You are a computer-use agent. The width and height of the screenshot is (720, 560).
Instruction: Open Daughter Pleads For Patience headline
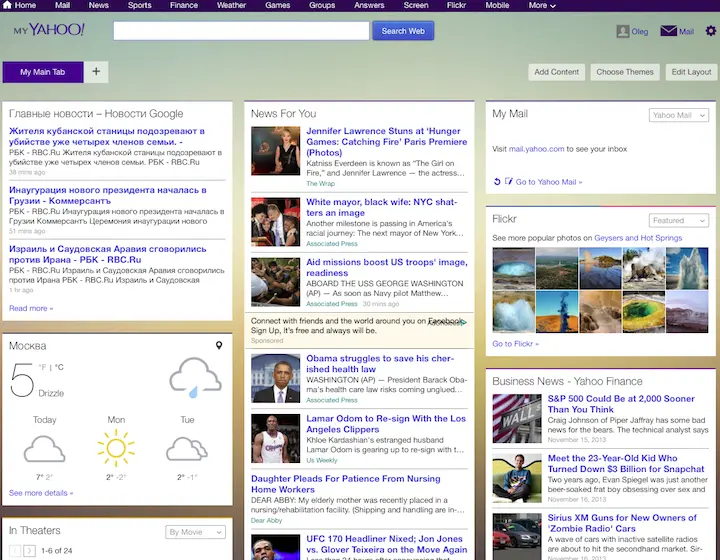pyautogui.click(x=345, y=484)
